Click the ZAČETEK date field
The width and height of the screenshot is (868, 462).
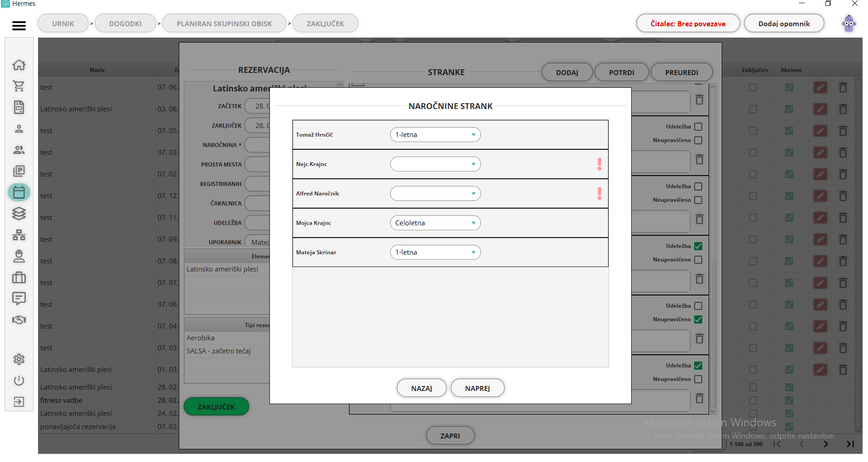click(257, 106)
